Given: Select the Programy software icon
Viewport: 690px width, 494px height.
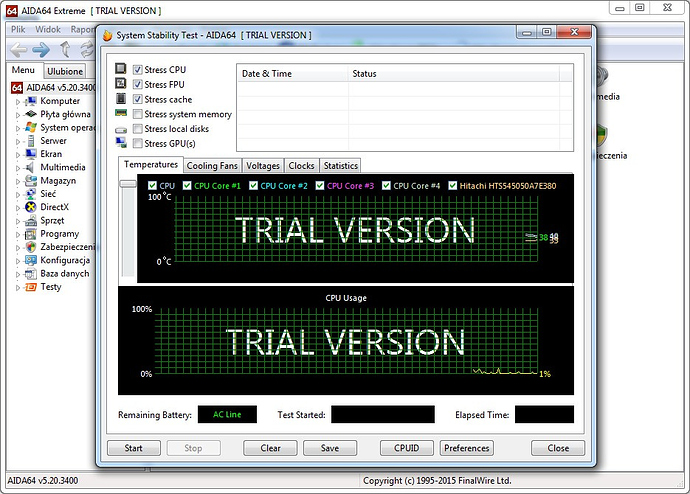Looking at the screenshot, I should [31, 234].
